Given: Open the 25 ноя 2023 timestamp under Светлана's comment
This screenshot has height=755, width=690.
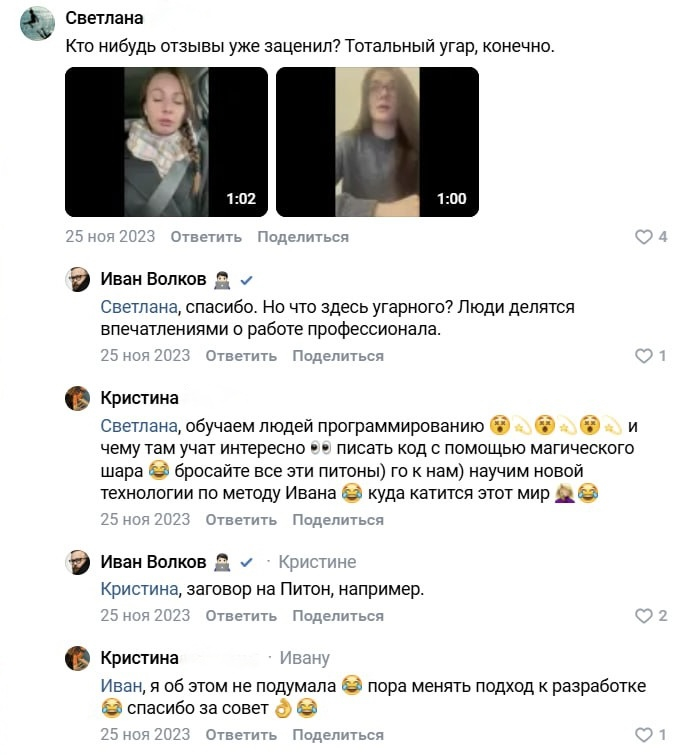Looking at the screenshot, I should click(x=110, y=237).
